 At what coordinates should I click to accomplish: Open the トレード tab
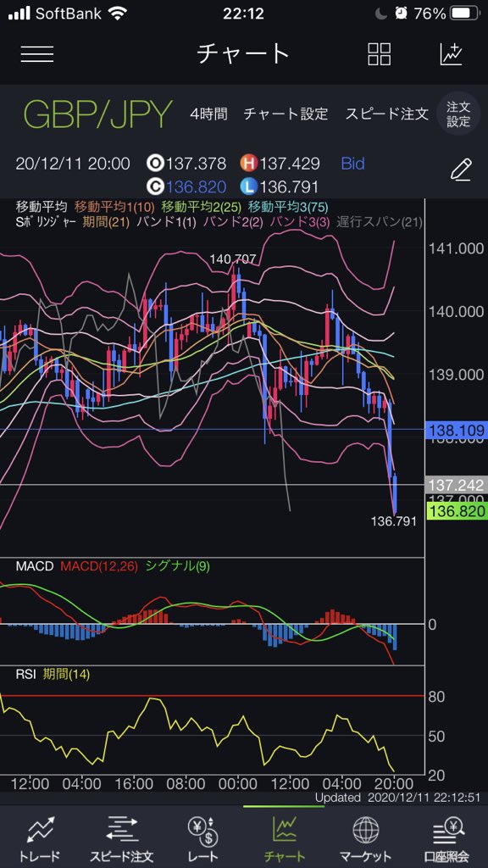click(x=39, y=837)
